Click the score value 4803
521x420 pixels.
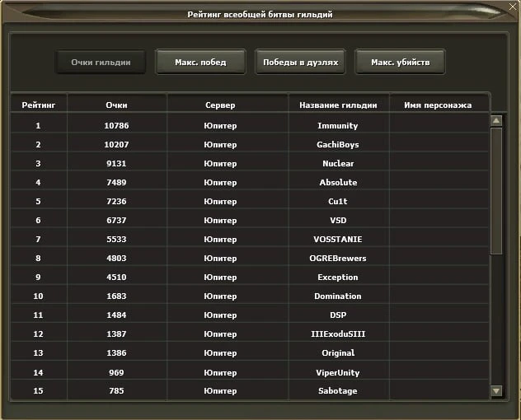tap(116, 259)
